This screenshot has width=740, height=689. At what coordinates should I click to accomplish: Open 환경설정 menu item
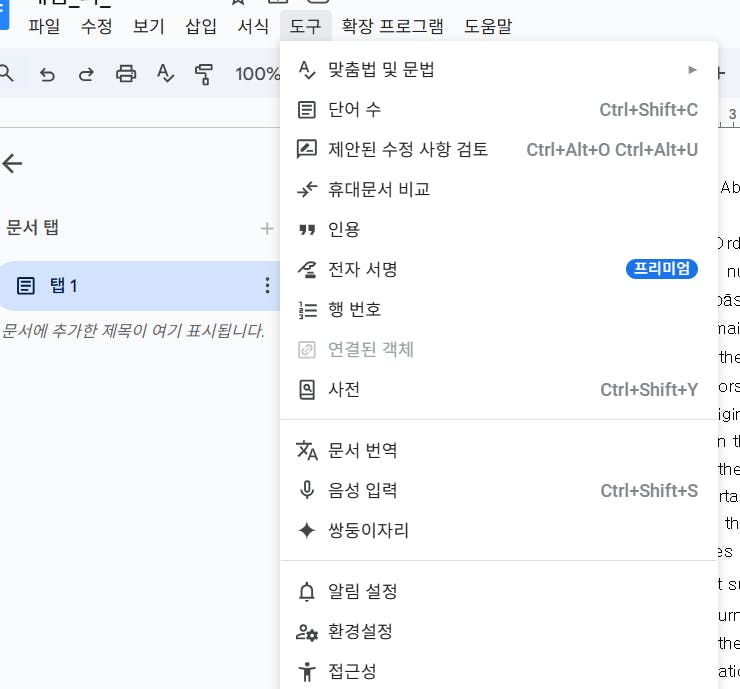(498, 631)
